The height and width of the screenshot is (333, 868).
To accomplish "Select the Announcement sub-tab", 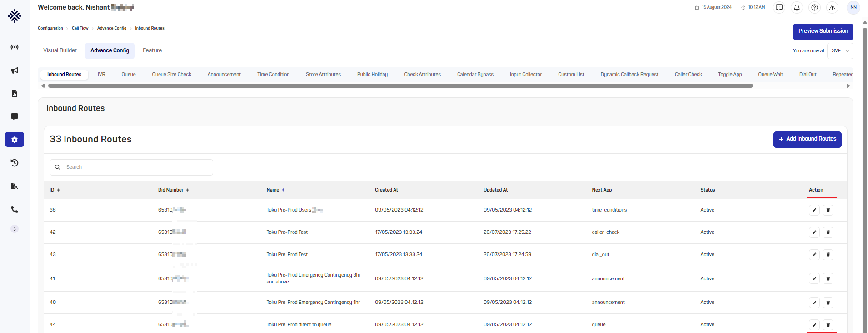I will (x=224, y=74).
